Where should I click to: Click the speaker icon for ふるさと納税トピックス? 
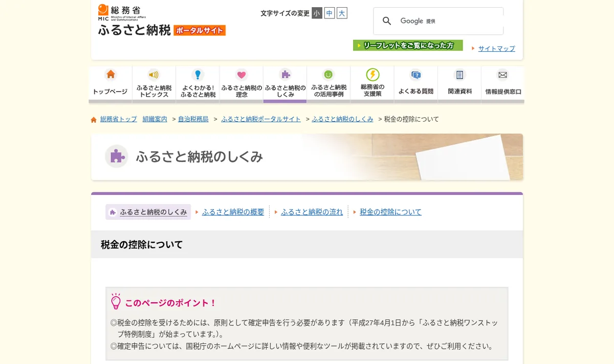(x=154, y=75)
